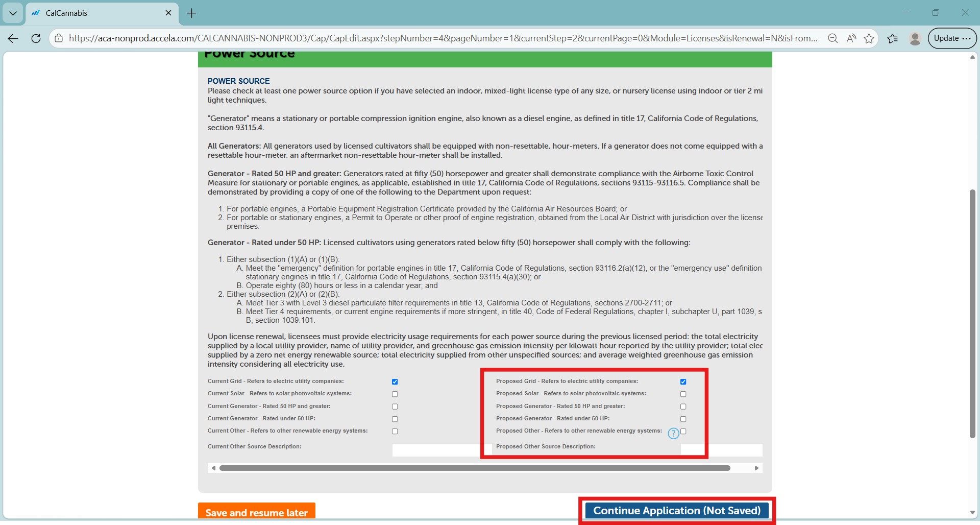This screenshot has height=525, width=980.
Task: Check Proposed Generator under 50 HP
Action: click(x=683, y=419)
